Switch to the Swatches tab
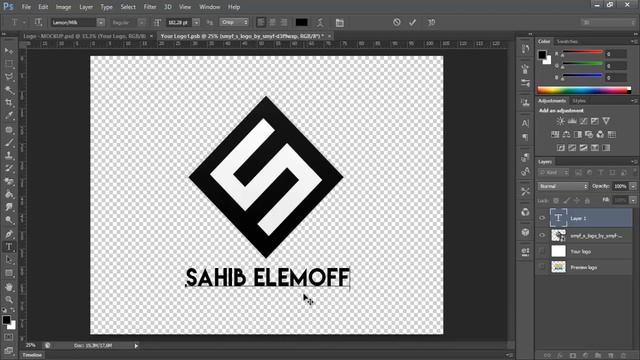Viewport: 640px width, 360px height. pyautogui.click(x=567, y=42)
